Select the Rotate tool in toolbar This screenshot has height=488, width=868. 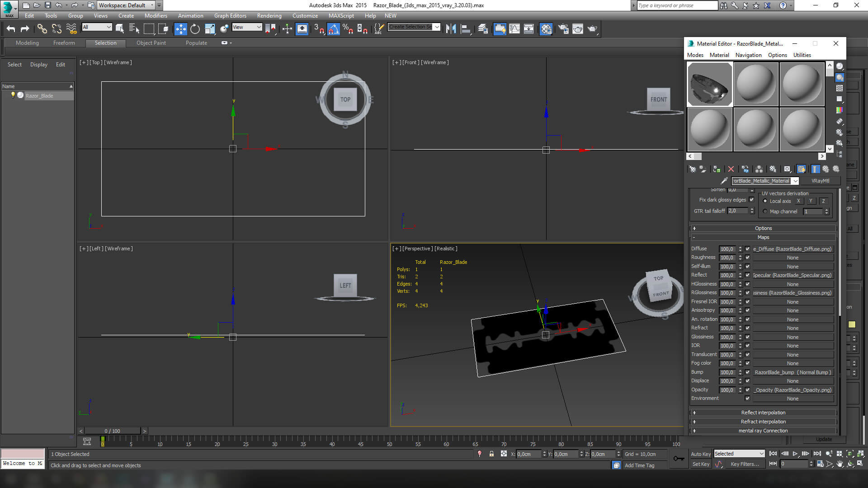(195, 29)
